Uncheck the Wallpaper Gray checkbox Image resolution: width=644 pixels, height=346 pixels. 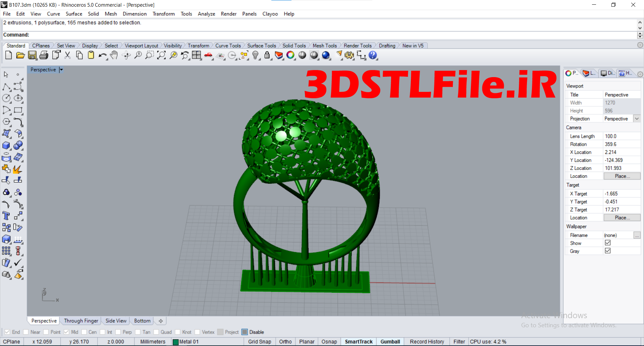(607, 251)
